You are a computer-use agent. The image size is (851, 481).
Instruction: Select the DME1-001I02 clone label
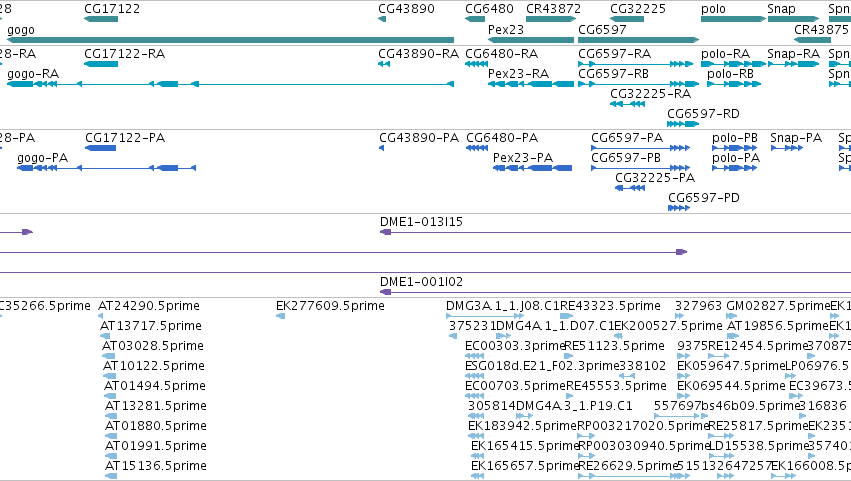421,282
